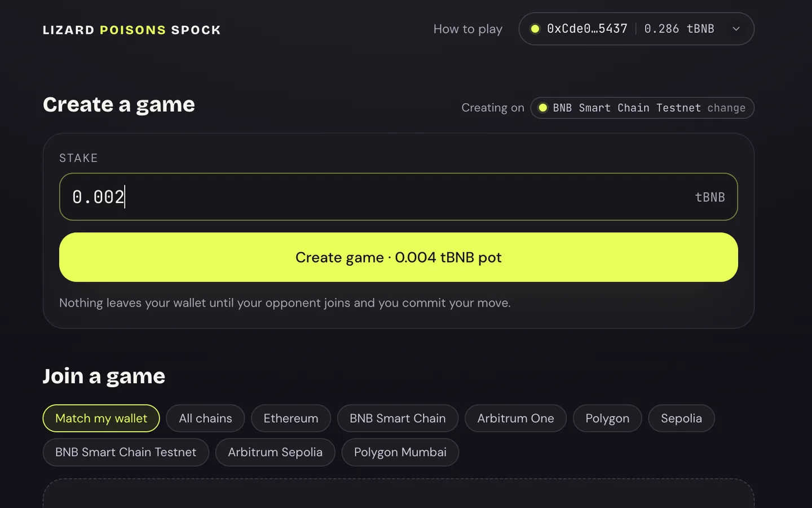Click Create game 0.004 tBNB pot button
This screenshot has width=812, height=508.
(x=399, y=257)
